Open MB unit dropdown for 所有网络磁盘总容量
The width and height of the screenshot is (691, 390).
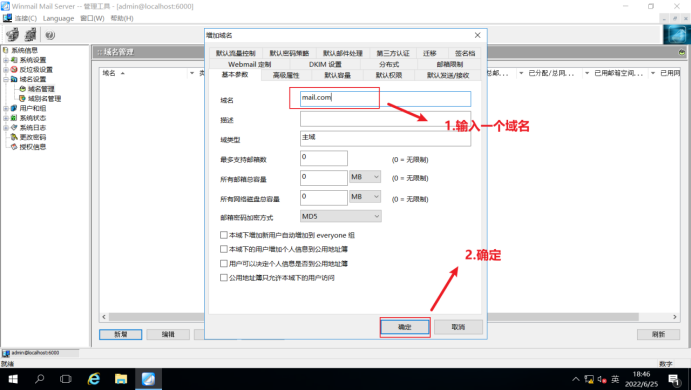(365, 197)
